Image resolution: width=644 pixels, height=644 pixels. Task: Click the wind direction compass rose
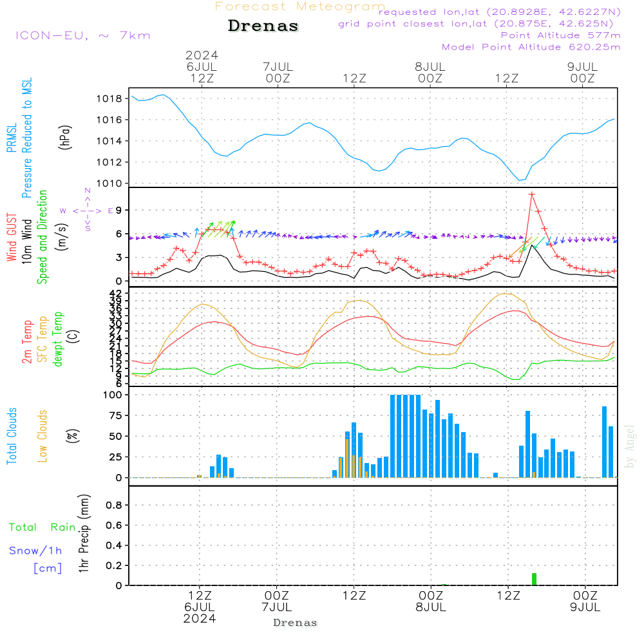tap(88, 211)
